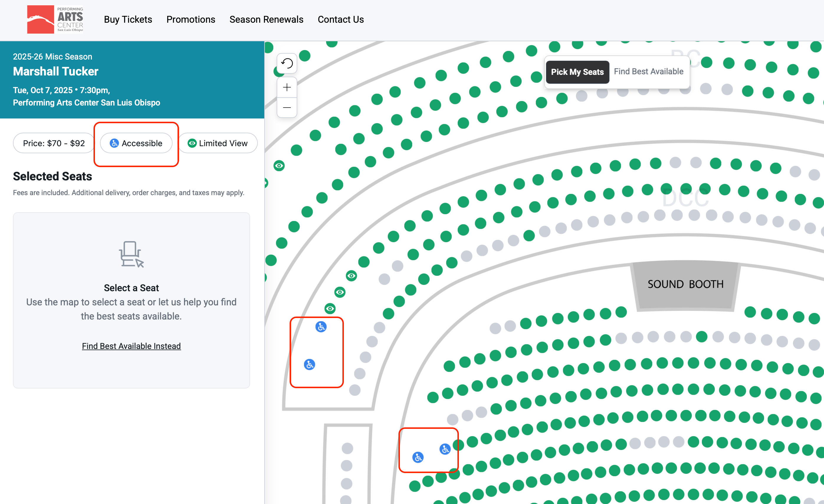
Task: Go to Season Renewals page
Action: point(266,19)
